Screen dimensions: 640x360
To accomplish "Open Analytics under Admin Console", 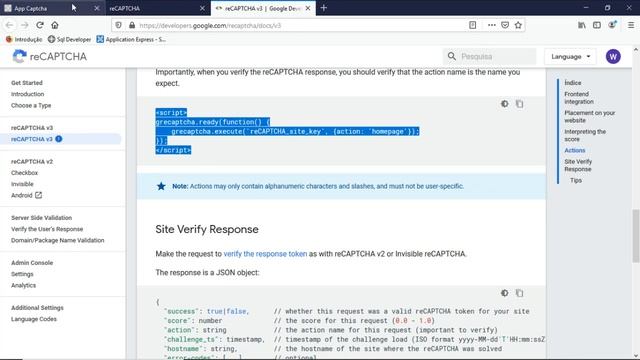I will click(23, 285).
